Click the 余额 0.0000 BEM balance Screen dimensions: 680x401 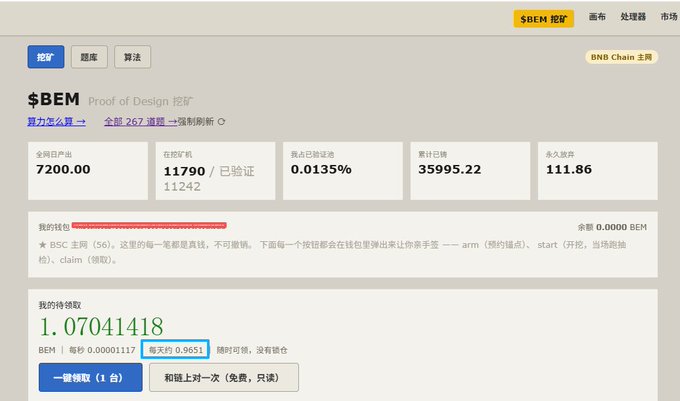point(612,227)
